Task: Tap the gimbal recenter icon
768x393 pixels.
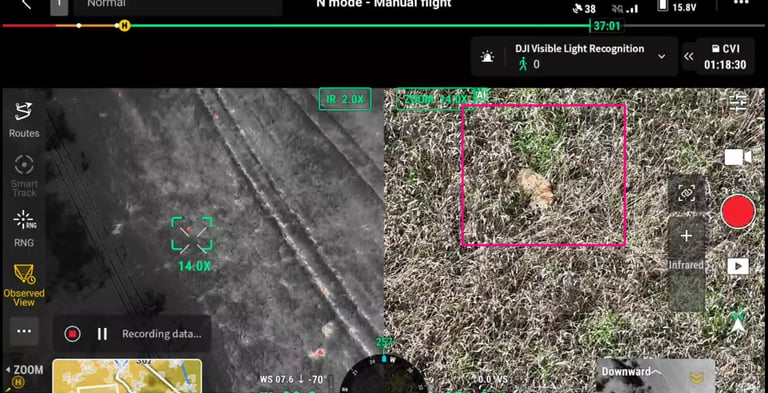Action: point(687,194)
